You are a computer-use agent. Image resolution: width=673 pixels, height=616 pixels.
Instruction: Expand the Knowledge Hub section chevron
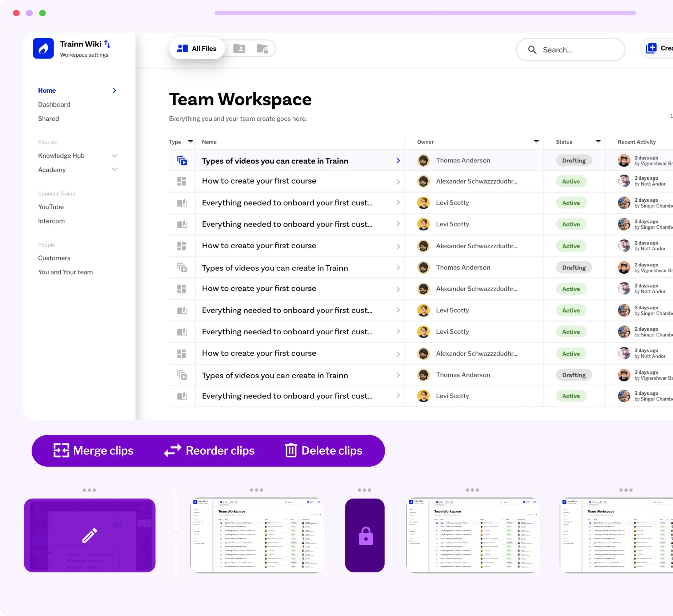click(115, 156)
